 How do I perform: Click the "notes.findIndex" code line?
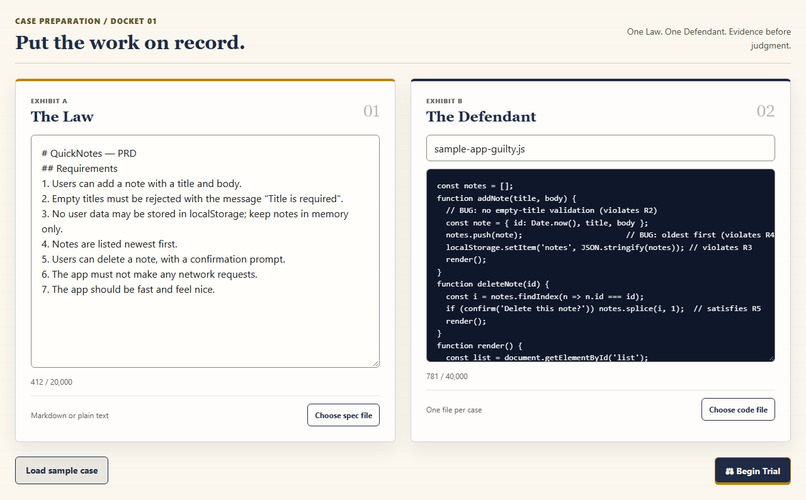click(x=545, y=296)
